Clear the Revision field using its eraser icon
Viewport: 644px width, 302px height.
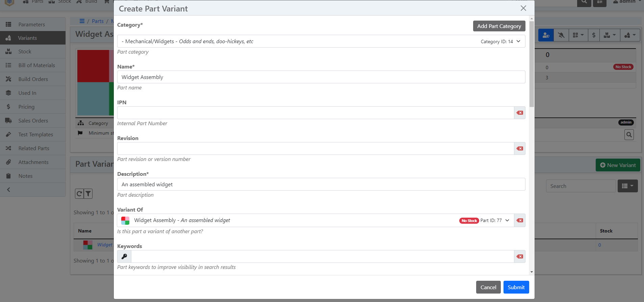(x=519, y=148)
